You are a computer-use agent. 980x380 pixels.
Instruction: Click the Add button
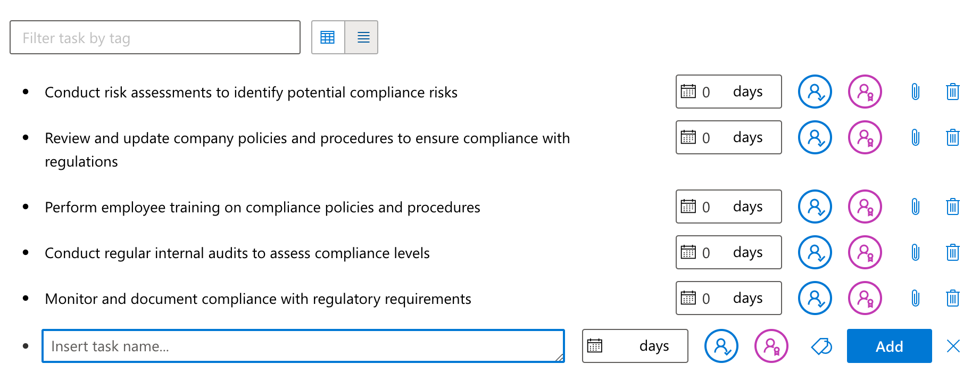coord(889,346)
